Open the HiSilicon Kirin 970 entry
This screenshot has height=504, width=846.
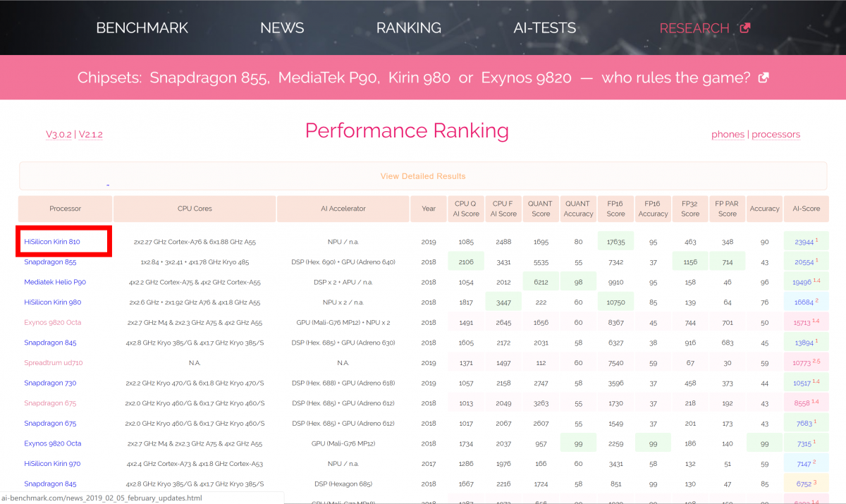52,464
